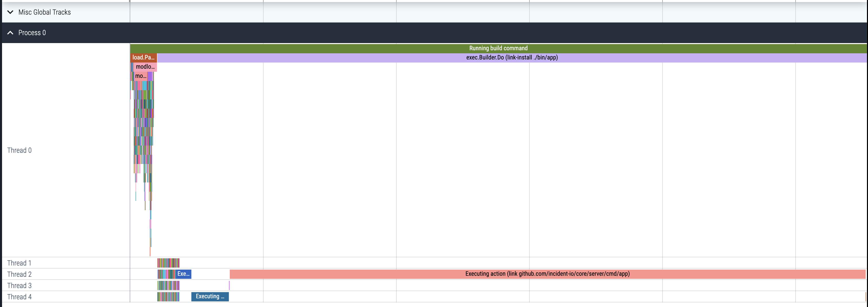868x307 pixels.
Task: Select the Executing ... slice on Thread 4
Action: tap(210, 296)
